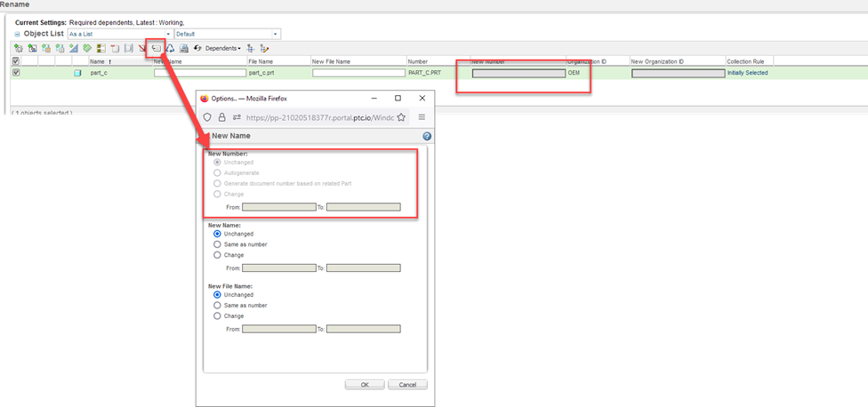Screen dimensions: 868x407
Task: Click the Collection Rule column header
Action: coord(744,61)
